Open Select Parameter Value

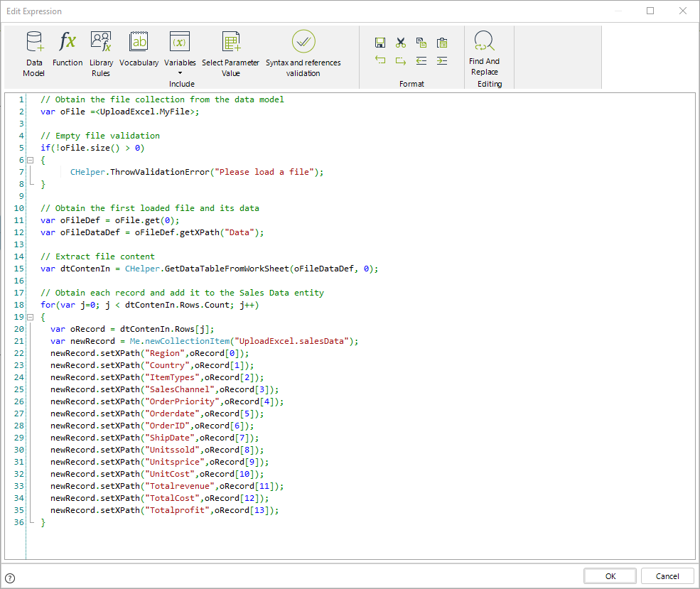[230, 53]
